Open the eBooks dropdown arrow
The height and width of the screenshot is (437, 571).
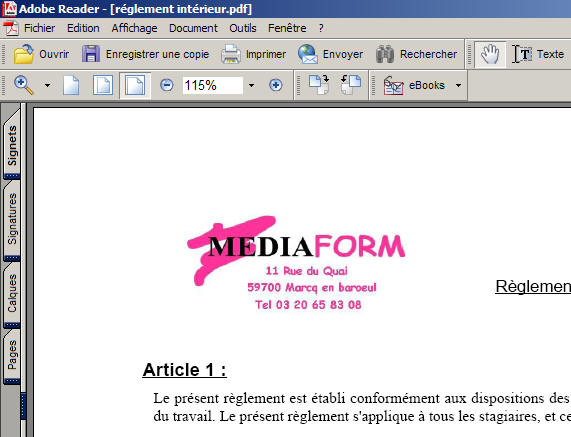[x=458, y=86]
